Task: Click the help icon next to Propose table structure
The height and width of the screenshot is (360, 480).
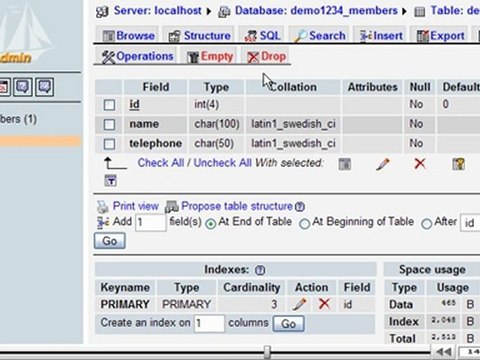Action: coord(300,207)
